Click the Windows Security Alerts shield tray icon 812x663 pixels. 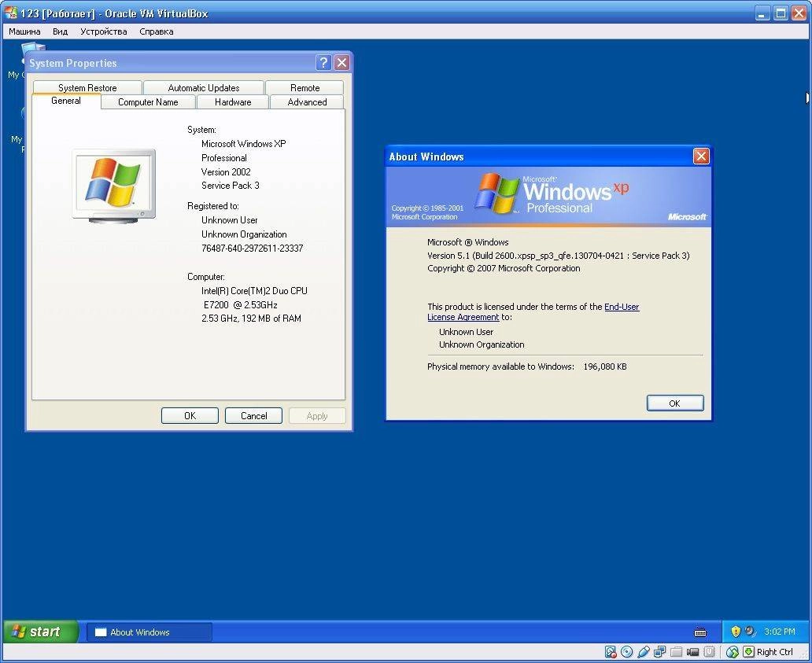736,631
